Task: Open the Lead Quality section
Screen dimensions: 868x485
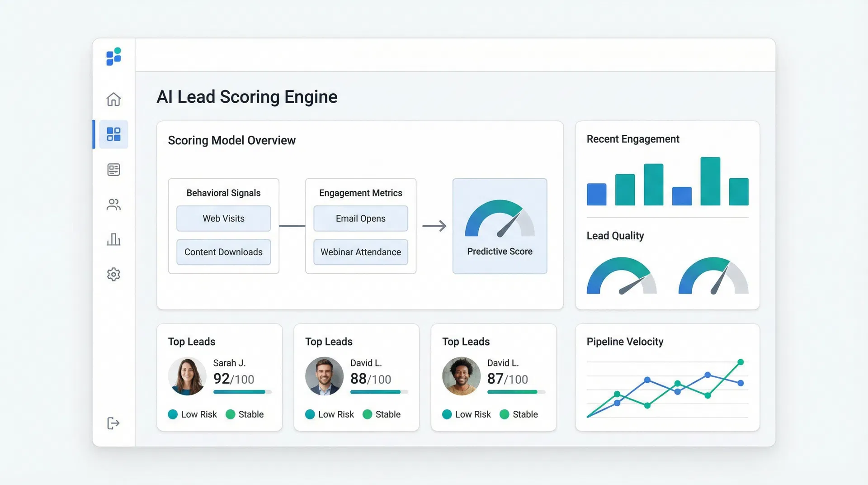Action: (x=615, y=235)
